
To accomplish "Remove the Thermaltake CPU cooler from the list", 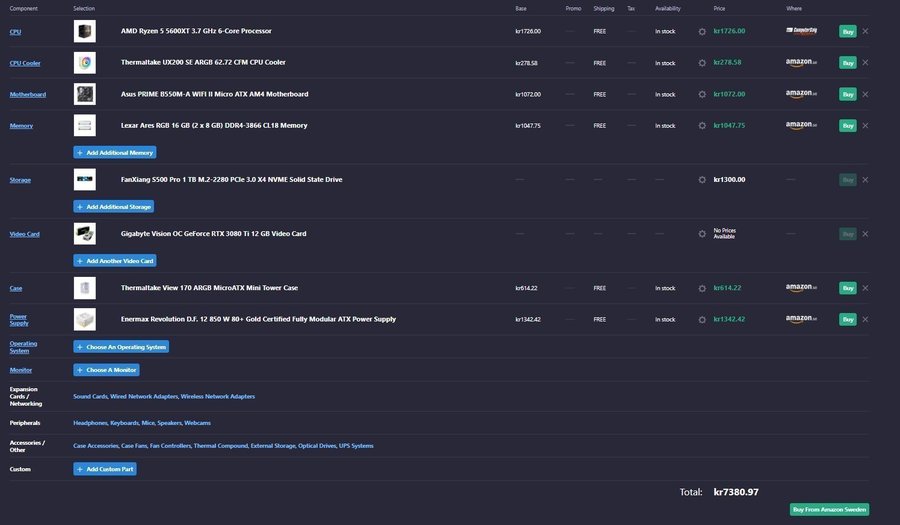I will (x=865, y=63).
